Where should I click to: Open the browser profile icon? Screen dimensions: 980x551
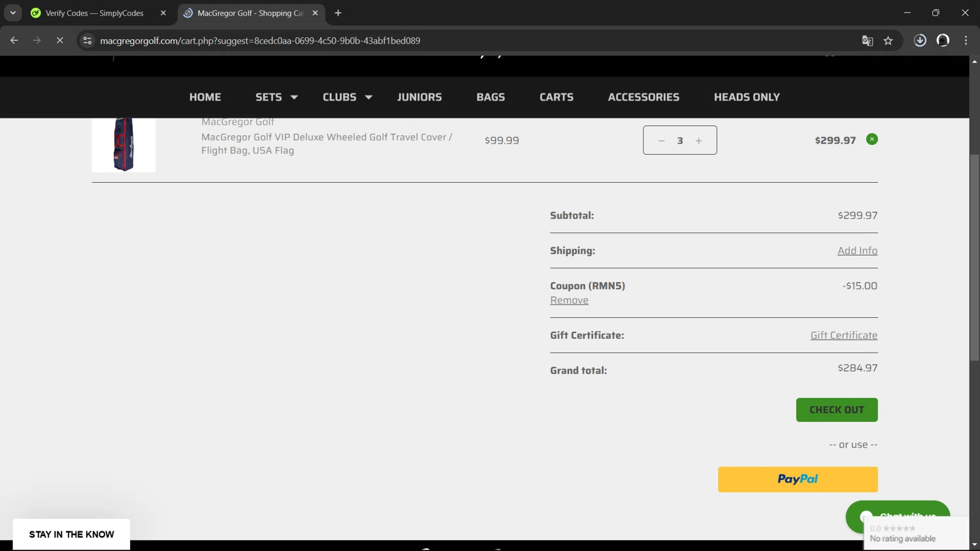[943, 40]
